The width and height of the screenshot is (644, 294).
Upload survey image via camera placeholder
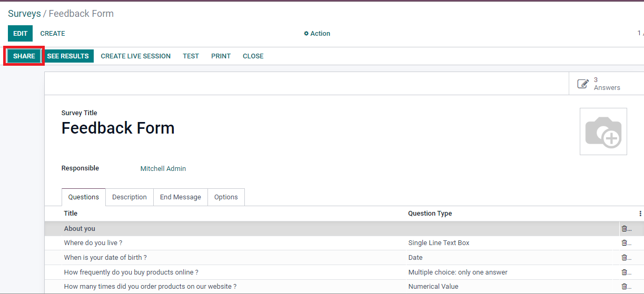[603, 131]
